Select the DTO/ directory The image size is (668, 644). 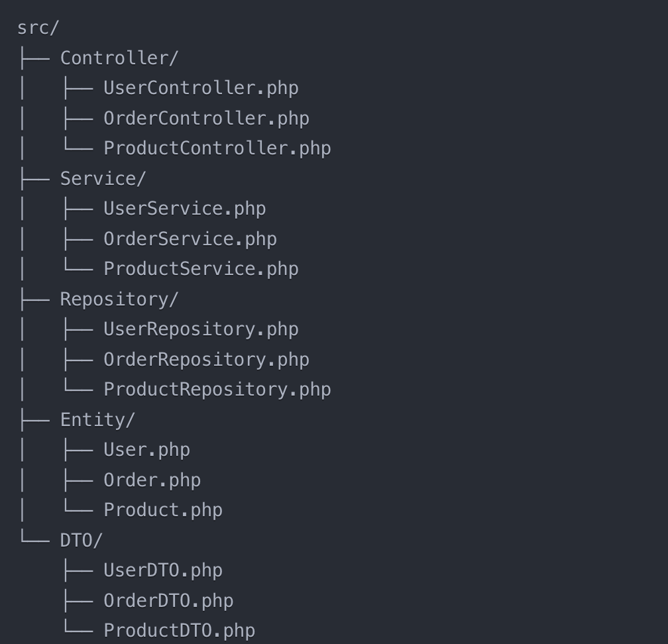coord(82,541)
